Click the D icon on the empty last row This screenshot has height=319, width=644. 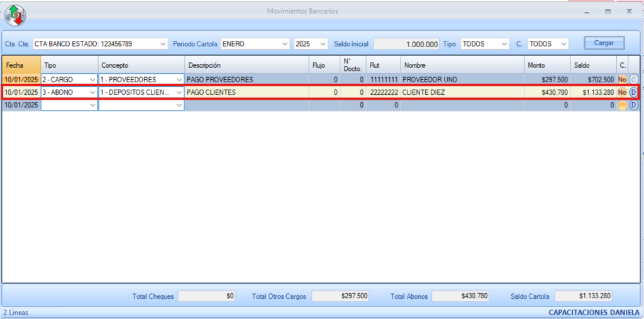[x=633, y=105]
